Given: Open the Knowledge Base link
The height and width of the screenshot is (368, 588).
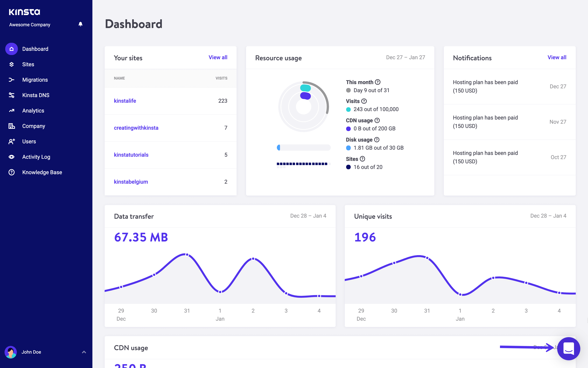Looking at the screenshot, I should [x=42, y=172].
